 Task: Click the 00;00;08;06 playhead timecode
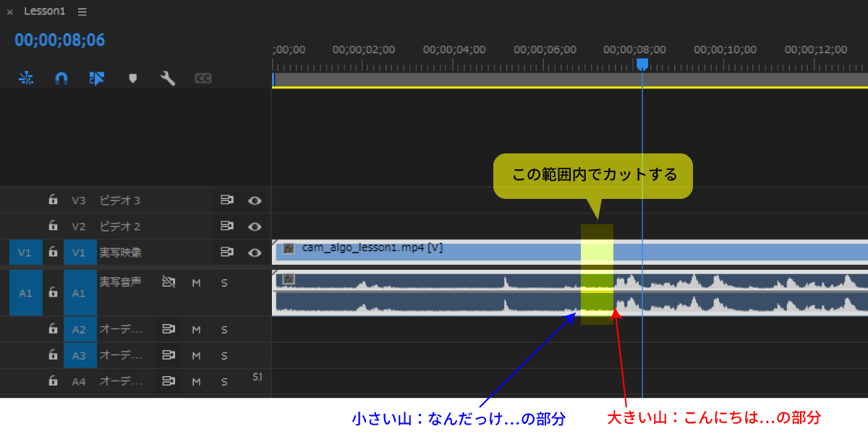(60, 40)
